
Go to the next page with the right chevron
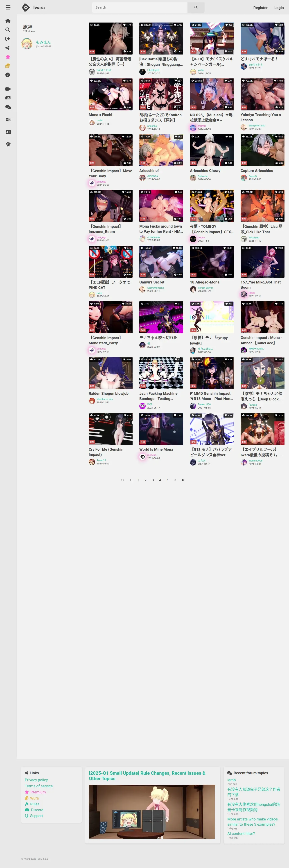click(x=175, y=480)
